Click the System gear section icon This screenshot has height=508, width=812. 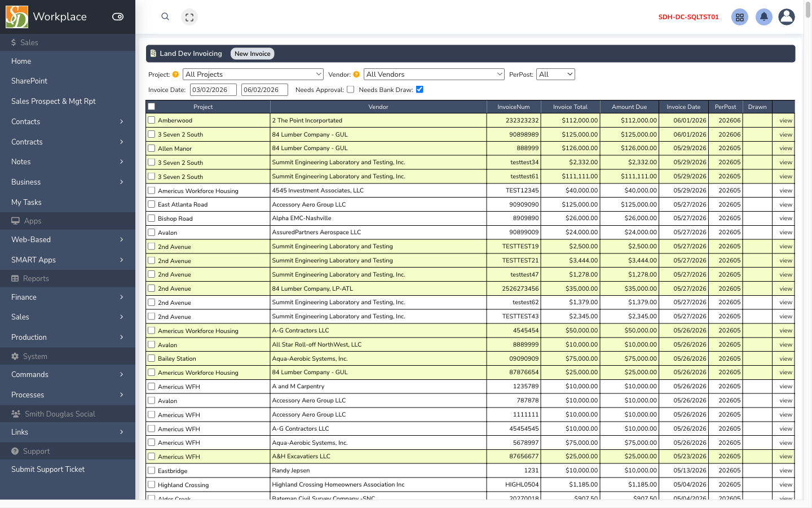pos(15,356)
